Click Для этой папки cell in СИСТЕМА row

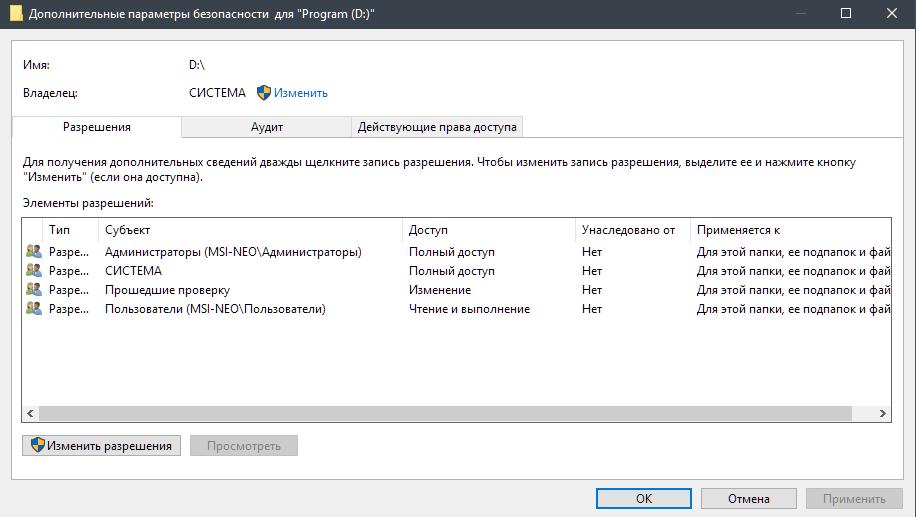793,270
